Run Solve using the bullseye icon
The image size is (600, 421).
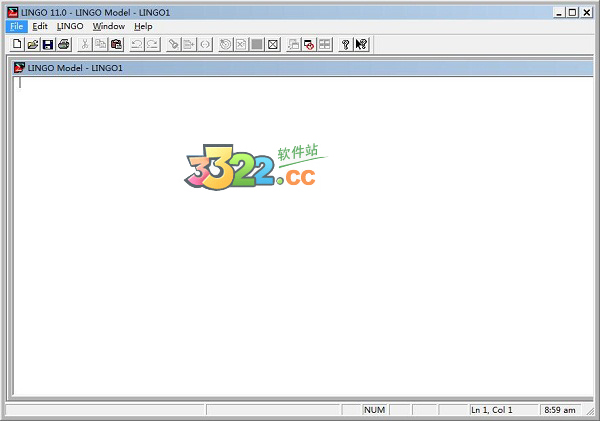(225, 44)
